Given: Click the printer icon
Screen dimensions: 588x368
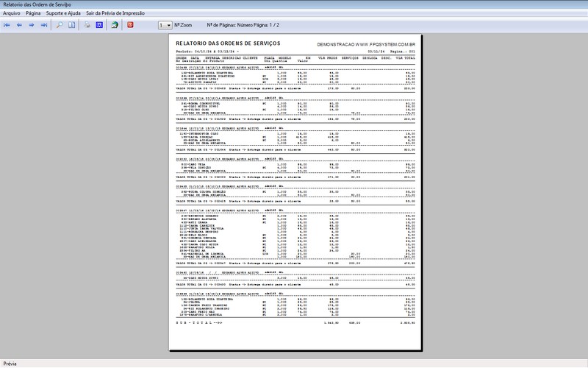Looking at the screenshot, I should coord(87,25).
